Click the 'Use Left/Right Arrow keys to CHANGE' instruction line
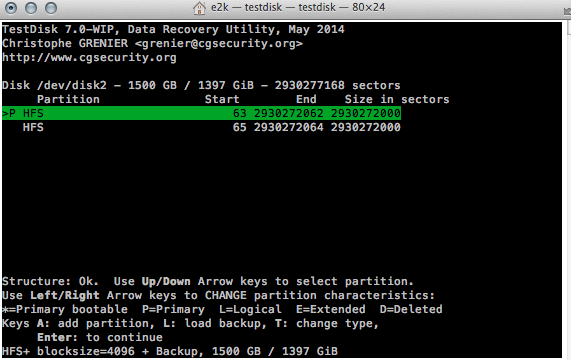Image resolution: width=571 pixels, height=360 pixels. coord(218,295)
